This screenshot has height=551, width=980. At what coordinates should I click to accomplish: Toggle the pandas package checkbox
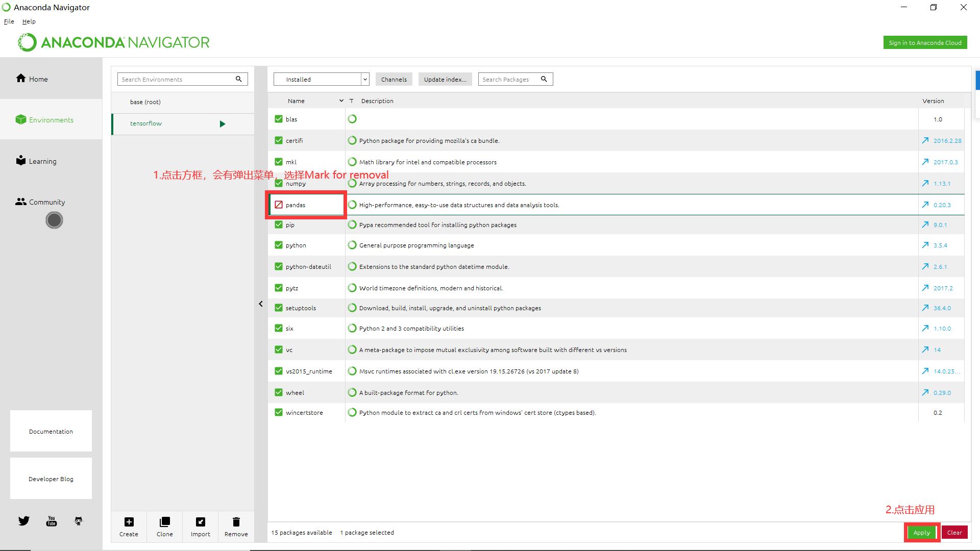pyautogui.click(x=279, y=205)
